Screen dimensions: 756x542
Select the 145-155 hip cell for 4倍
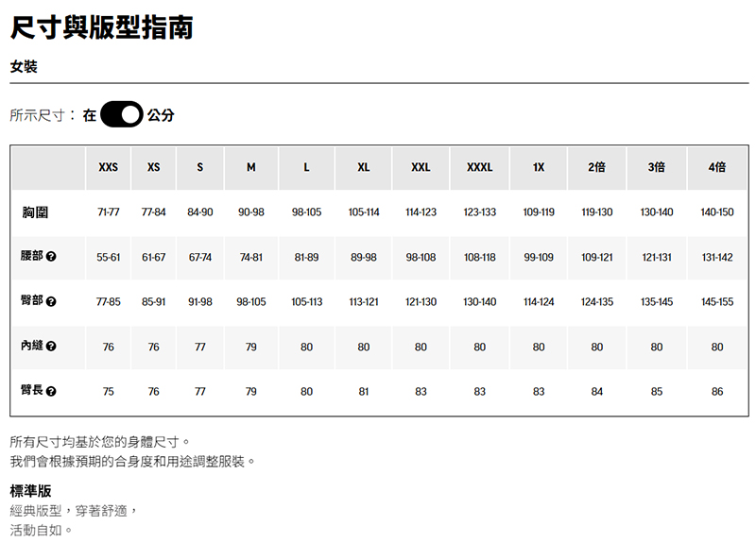[x=717, y=302]
